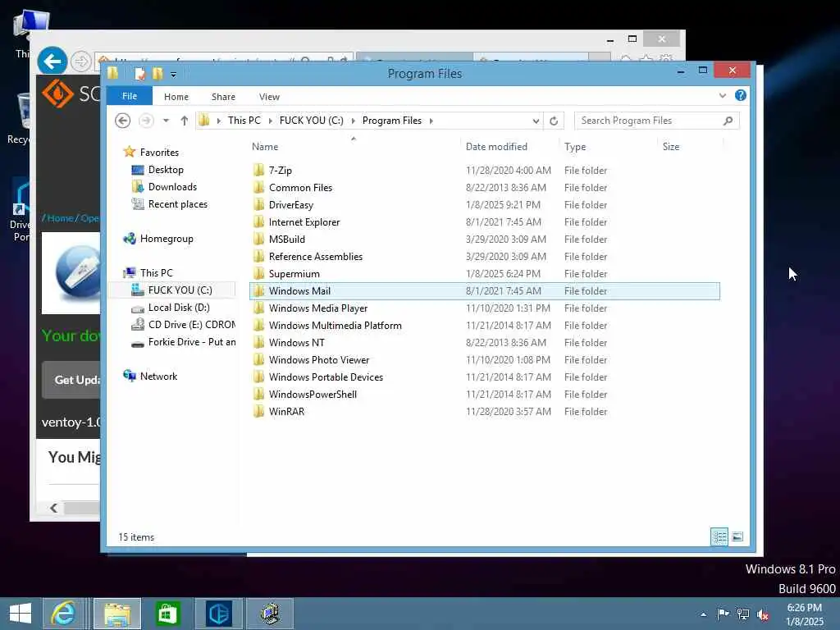Sort by the Name column header
The height and width of the screenshot is (630, 840).
pos(265,147)
